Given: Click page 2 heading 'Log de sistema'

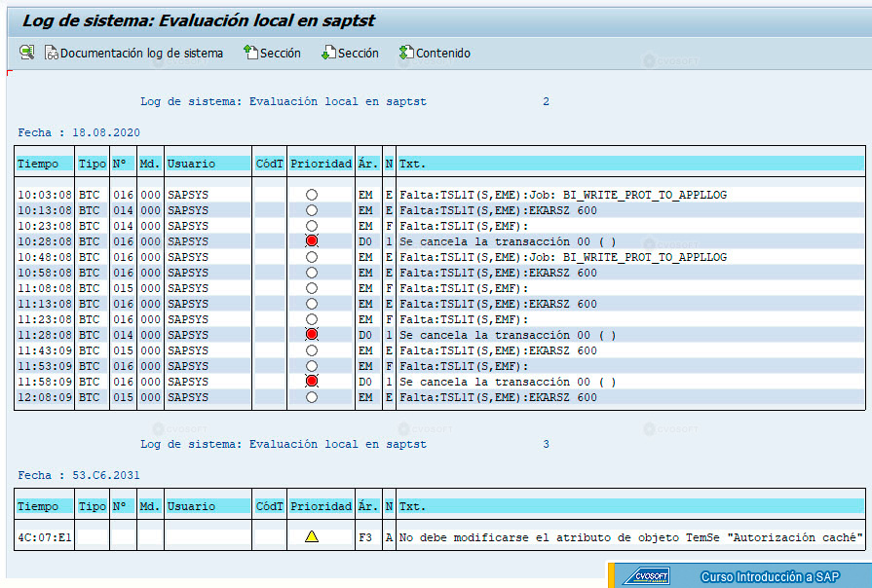Looking at the screenshot, I should tap(284, 101).
